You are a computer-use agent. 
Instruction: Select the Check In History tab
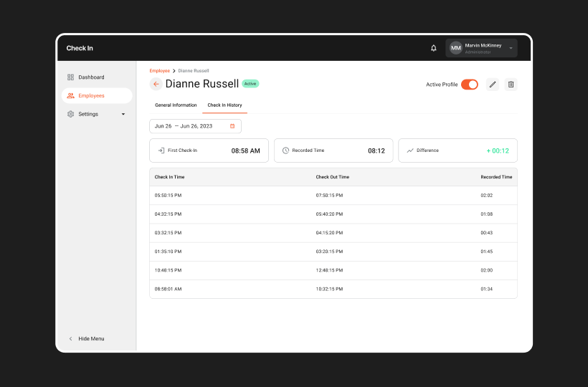click(x=224, y=105)
